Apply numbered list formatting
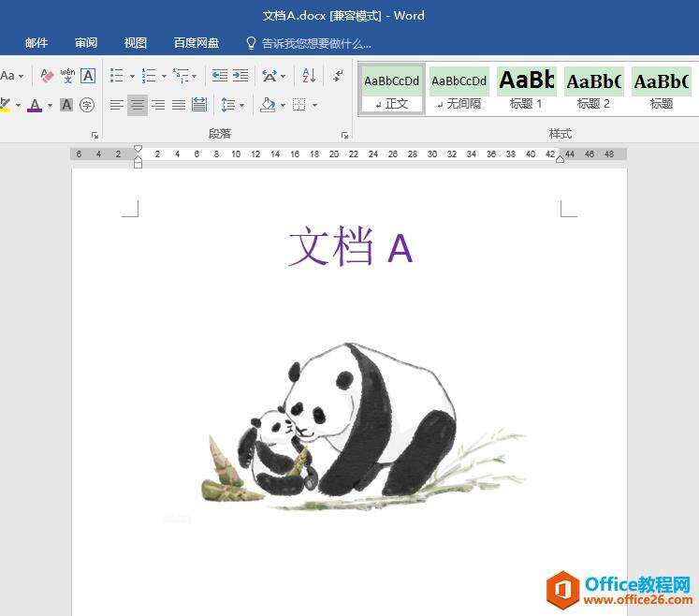Screen dimensions: 699x616 click(149, 76)
